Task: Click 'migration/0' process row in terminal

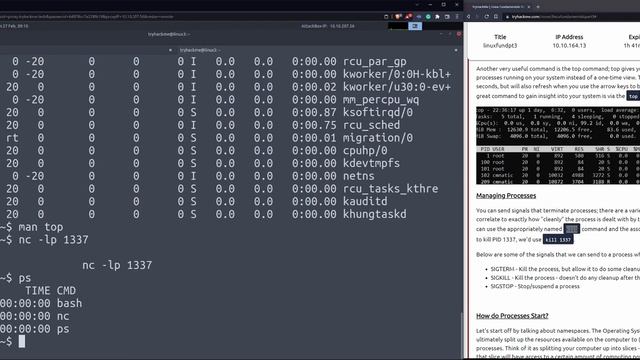Action: coord(207,138)
